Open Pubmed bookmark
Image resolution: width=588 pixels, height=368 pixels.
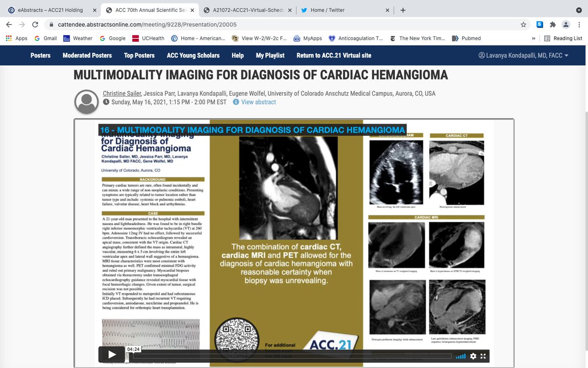(466, 38)
